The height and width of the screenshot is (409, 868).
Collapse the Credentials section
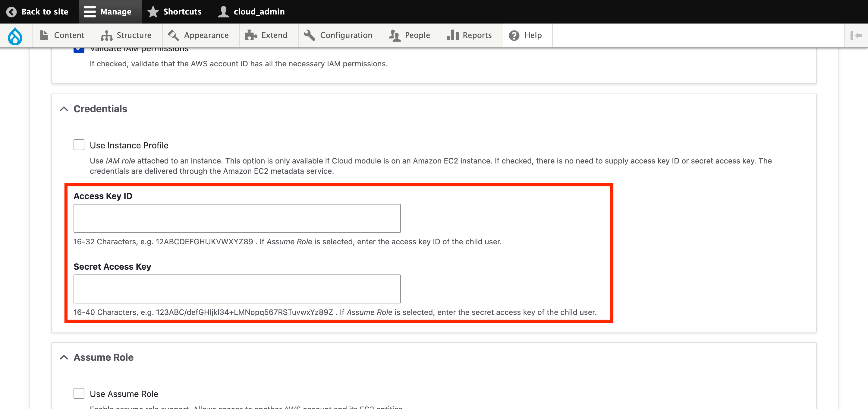64,109
